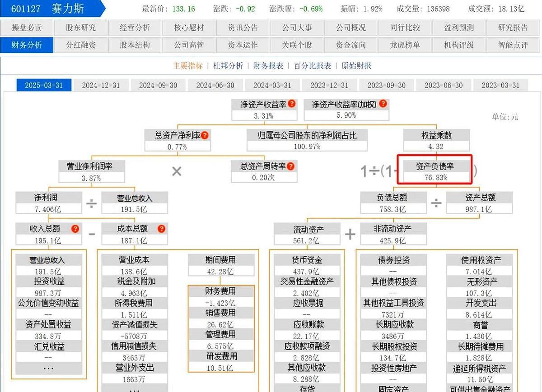Choose the 2023-03-31 report date
The height and width of the screenshot is (392, 542).
[x=500, y=85]
